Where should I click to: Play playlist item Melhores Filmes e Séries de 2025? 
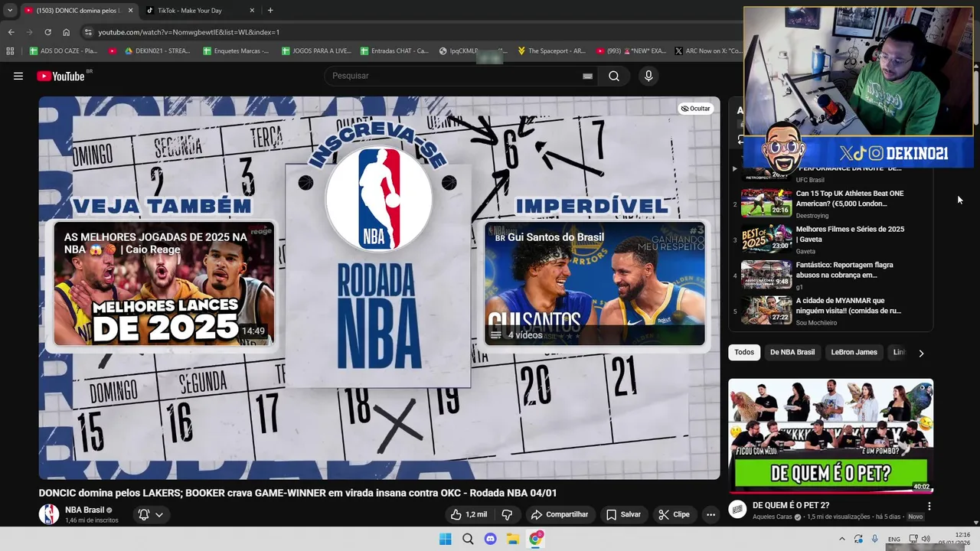[831, 239]
